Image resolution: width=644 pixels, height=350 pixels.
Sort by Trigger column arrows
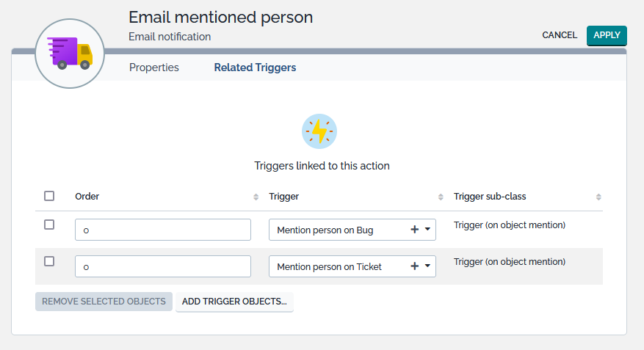441,197
